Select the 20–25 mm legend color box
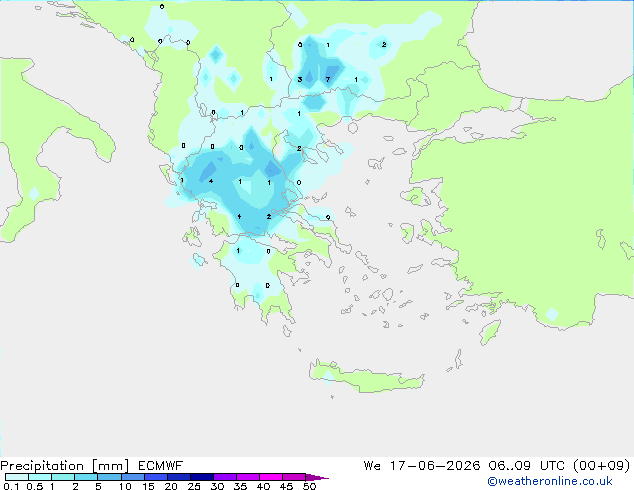Image resolution: width=634 pixels, height=490 pixels. [179, 477]
